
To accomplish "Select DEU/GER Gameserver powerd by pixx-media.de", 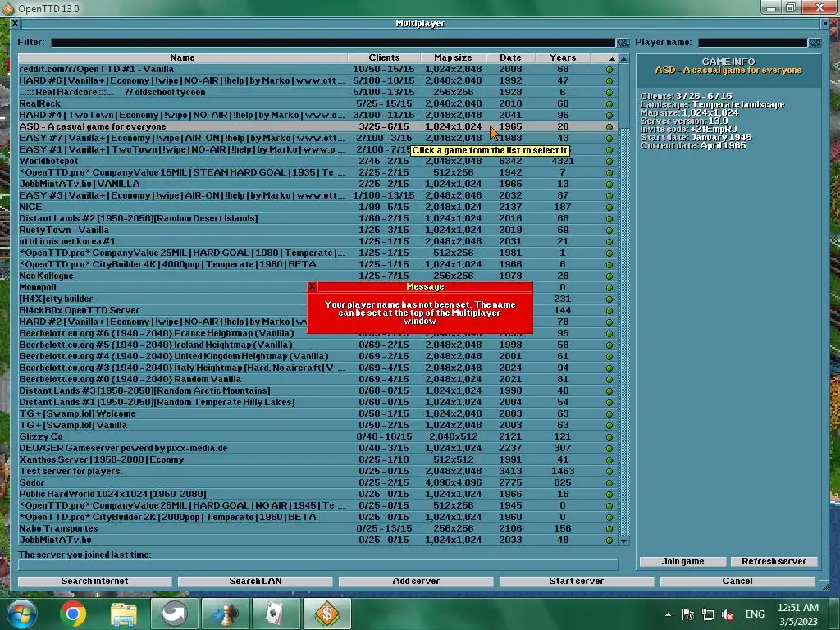I will (x=317, y=449).
